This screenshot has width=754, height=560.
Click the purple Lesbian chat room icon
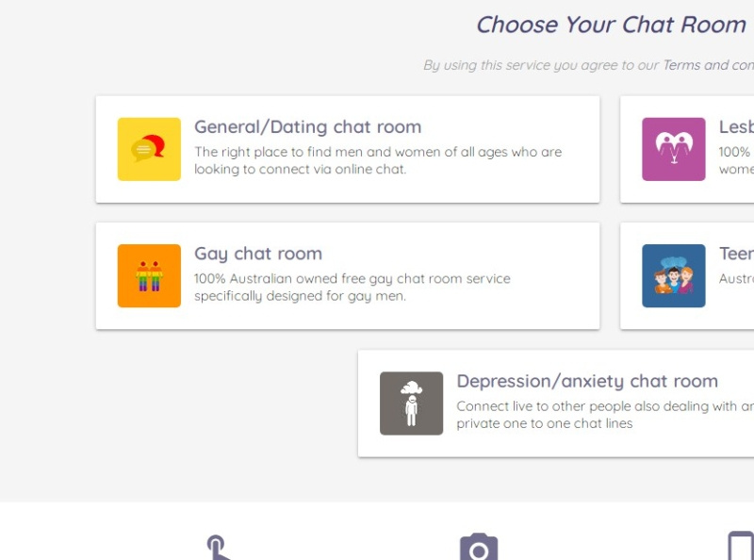673,149
